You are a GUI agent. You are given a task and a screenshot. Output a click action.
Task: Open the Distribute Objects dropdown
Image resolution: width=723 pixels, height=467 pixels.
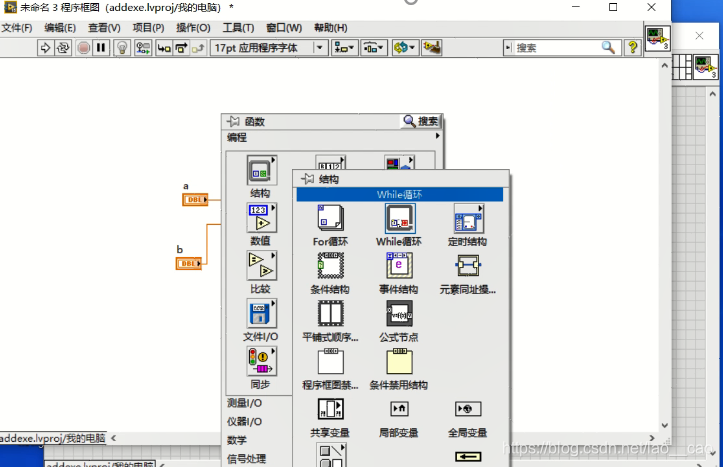click(374, 47)
